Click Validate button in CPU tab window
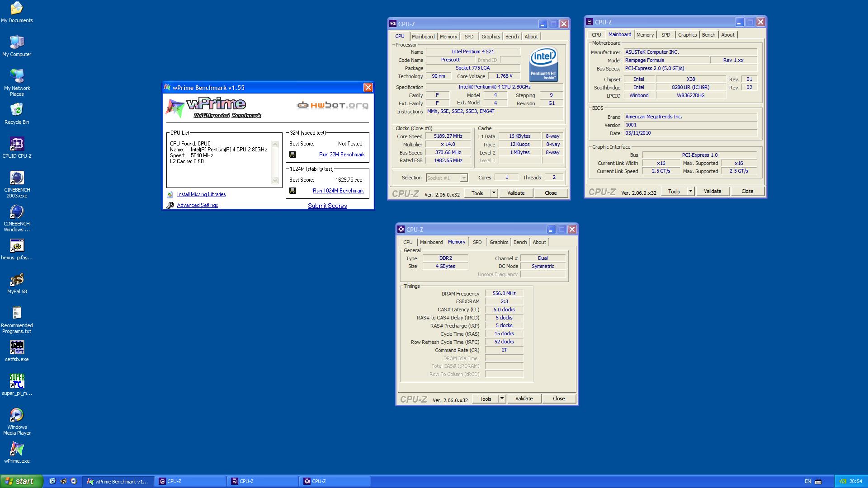The height and width of the screenshot is (488, 868). point(516,193)
